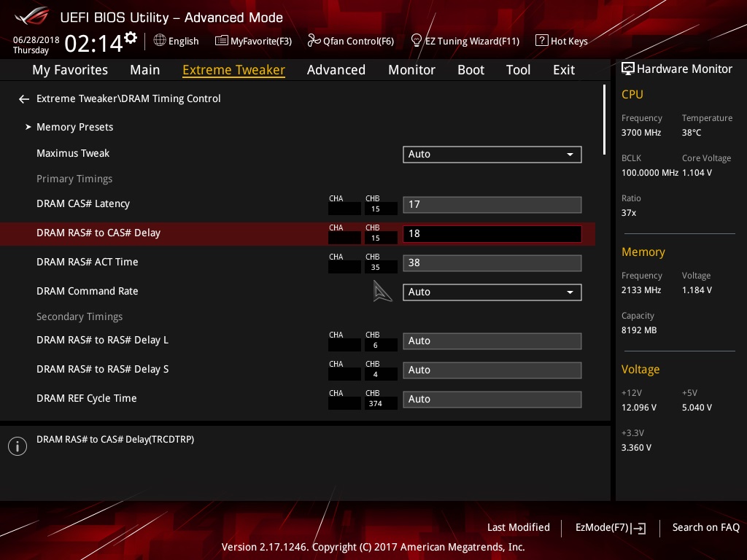This screenshot has height=560, width=747.
Task: Go to the Boot tab
Action: pos(471,70)
